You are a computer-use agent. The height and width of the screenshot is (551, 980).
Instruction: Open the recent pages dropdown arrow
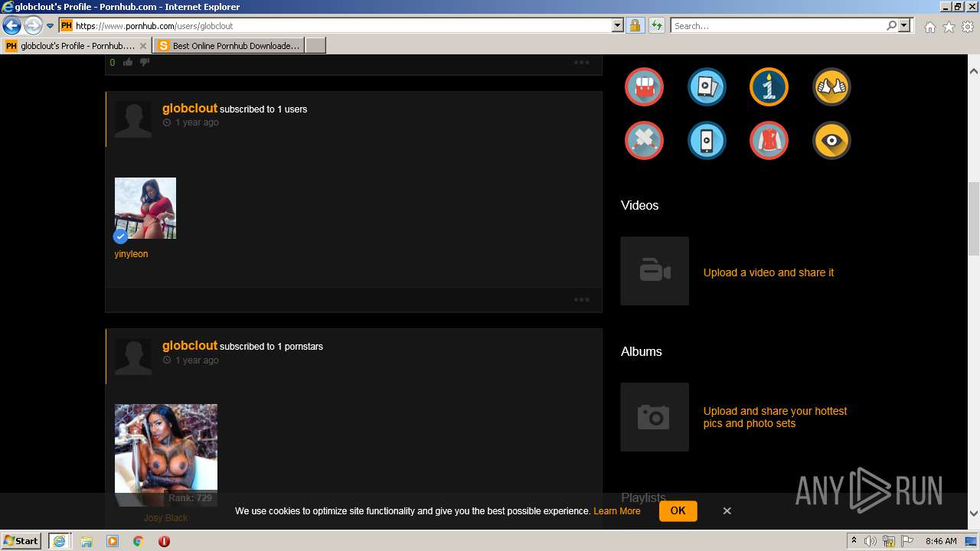pos(51,25)
